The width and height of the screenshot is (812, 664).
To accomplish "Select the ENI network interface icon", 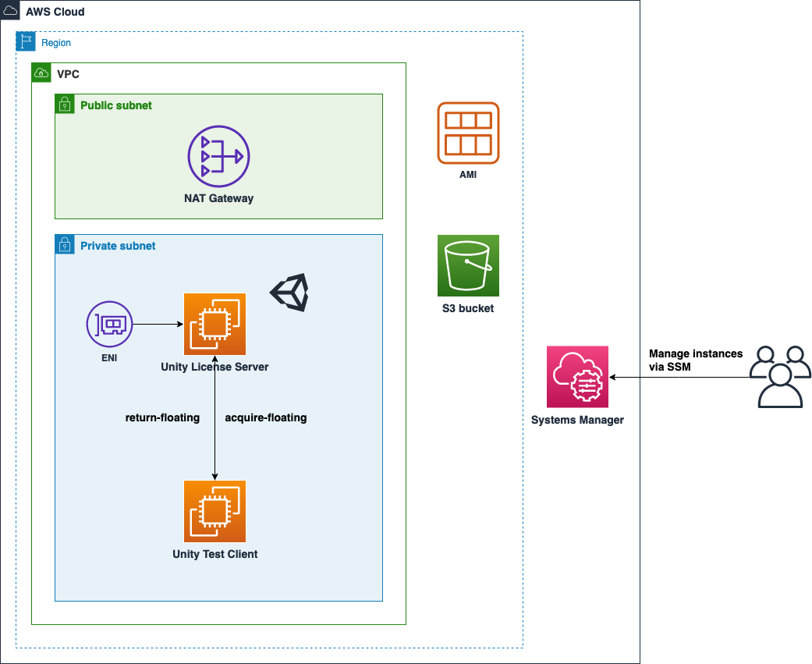I will point(109,325).
